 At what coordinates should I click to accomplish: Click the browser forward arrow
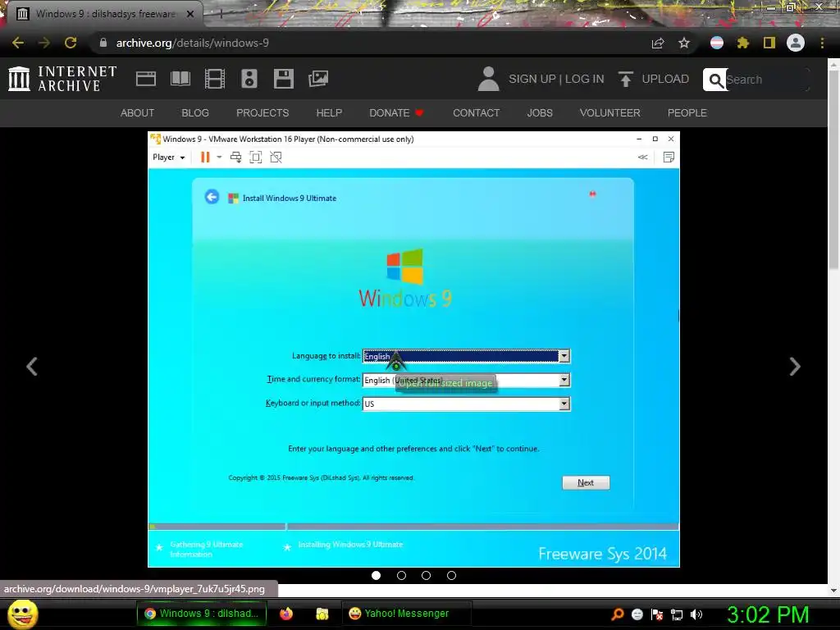(x=44, y=43)
